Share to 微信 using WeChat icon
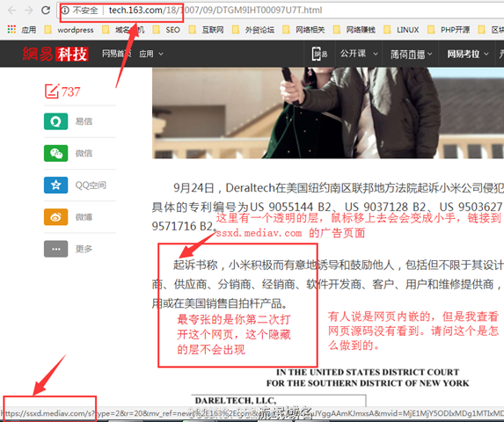This screenshot has height=422, width=504. click(56, 153)
